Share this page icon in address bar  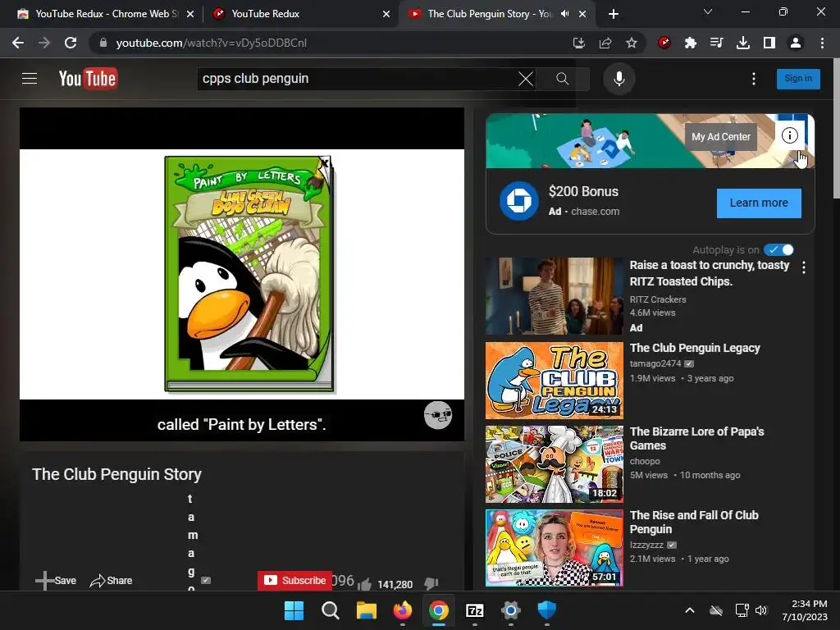pyautogui.click(x=605, y=43)
